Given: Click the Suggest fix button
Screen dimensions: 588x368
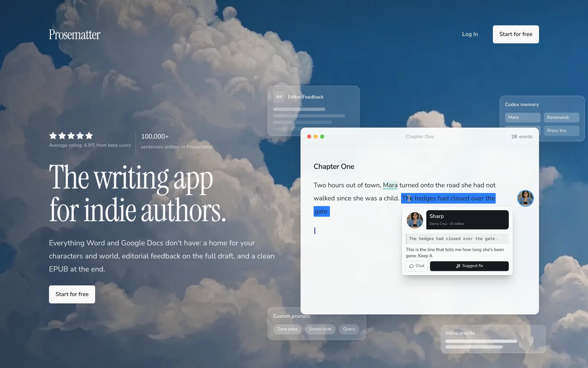Looking at the screenshot, I should coord(469,266).
